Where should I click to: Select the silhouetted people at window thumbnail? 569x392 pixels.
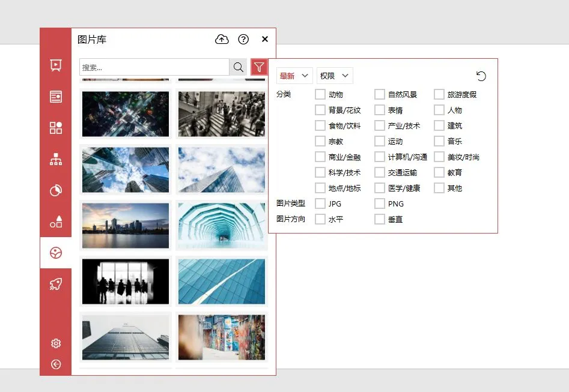pyautogui.click(x=126, y=282)
